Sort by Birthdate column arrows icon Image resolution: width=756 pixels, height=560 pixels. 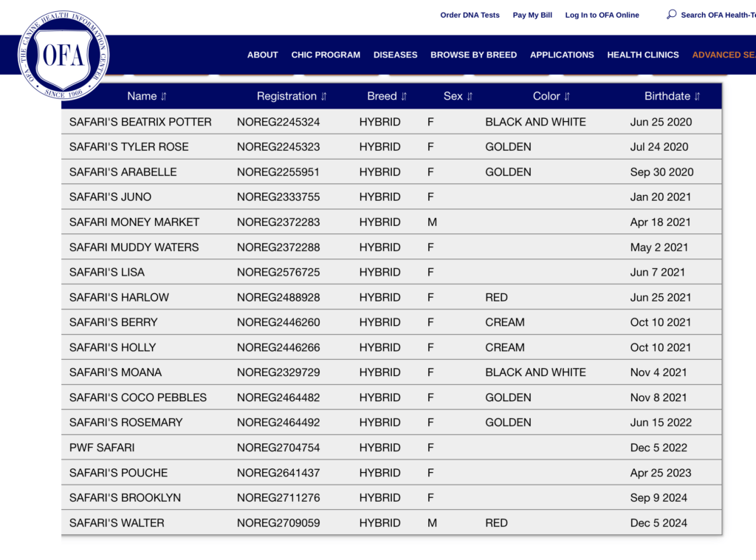[x=697, y=97]
